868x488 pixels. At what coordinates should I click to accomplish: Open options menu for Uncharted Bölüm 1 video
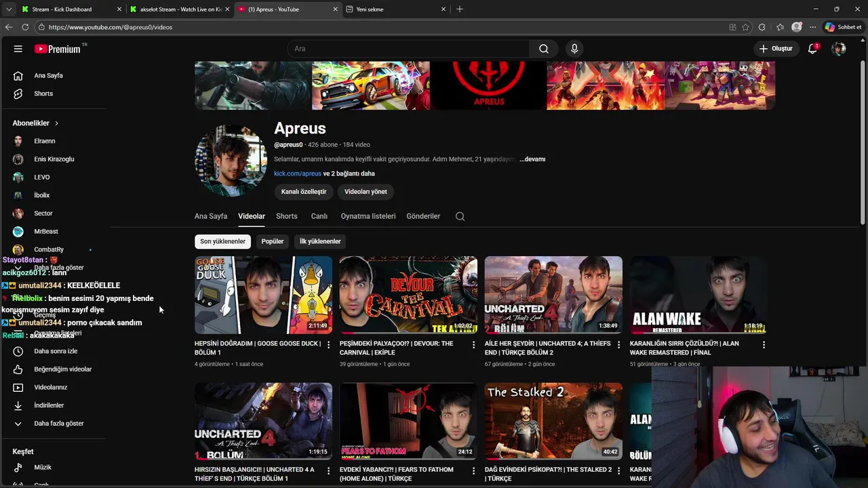click(328, 471)
